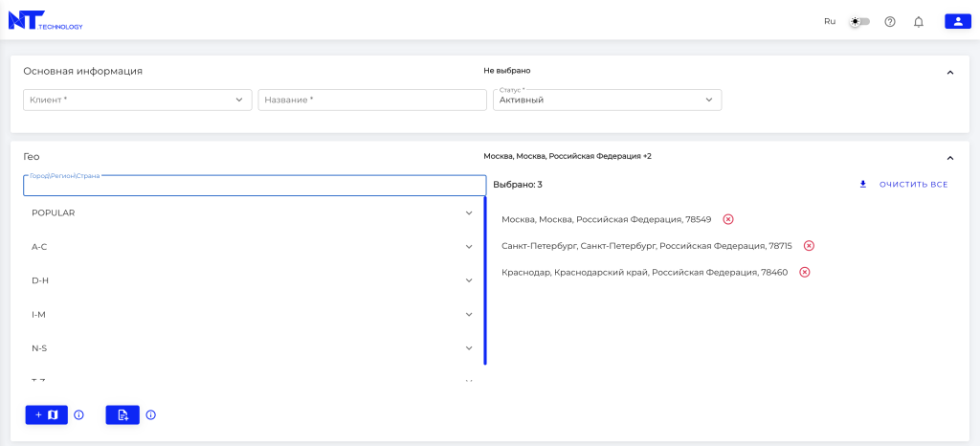Screen dimensions: 980x446
Task: Open the user profile button
Action: click(958, 21)
